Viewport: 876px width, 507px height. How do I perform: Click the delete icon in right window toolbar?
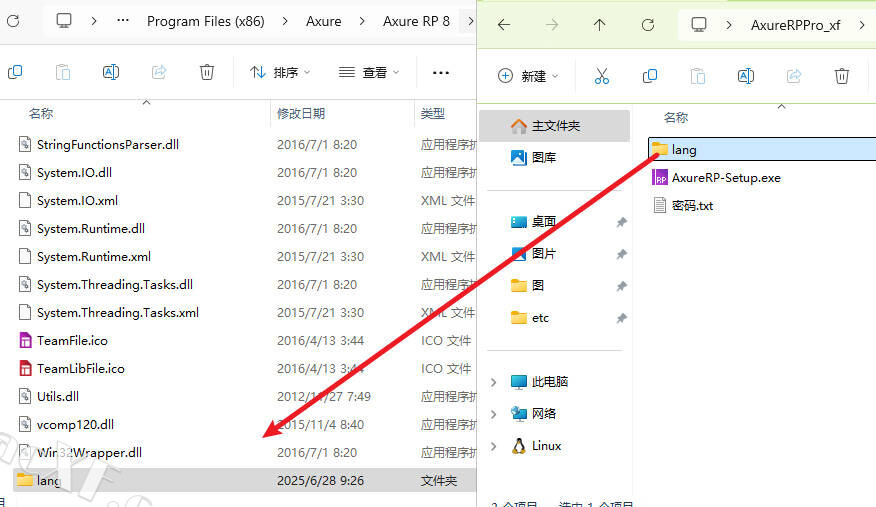coord(842,76)
